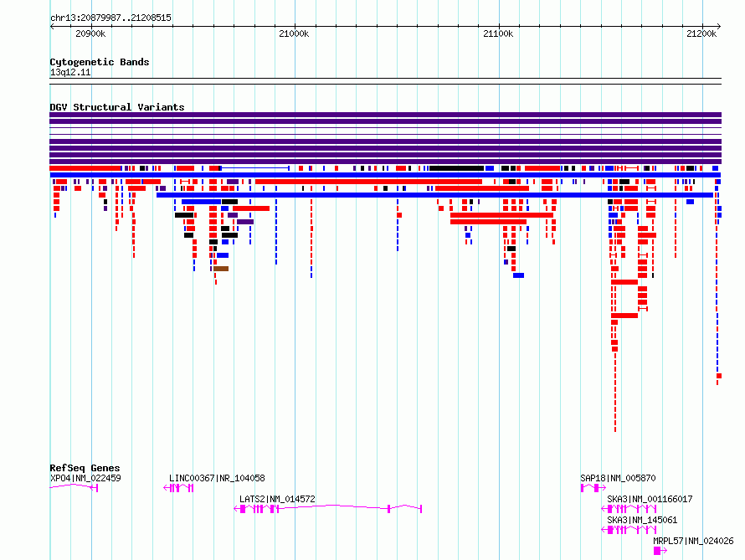The height and width of the screenshot is (560, 745).
Task: Select the SKA3 NM_001166017 transcript glyph
Action: point(629,509)
